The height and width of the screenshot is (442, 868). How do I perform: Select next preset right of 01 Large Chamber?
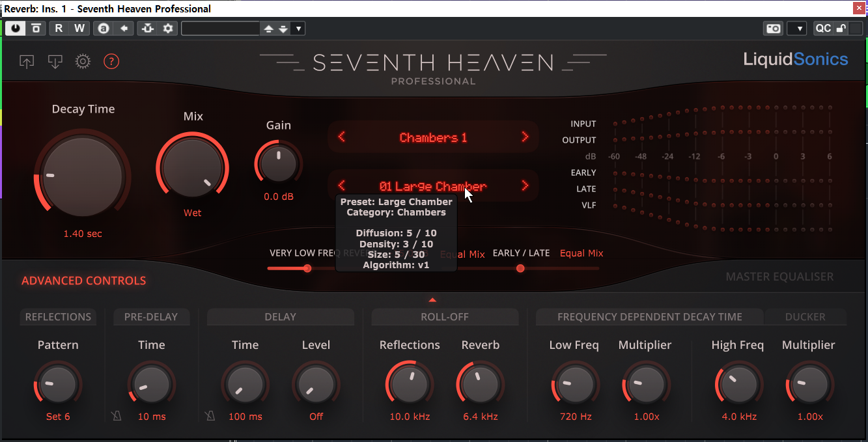coord(525,186)
